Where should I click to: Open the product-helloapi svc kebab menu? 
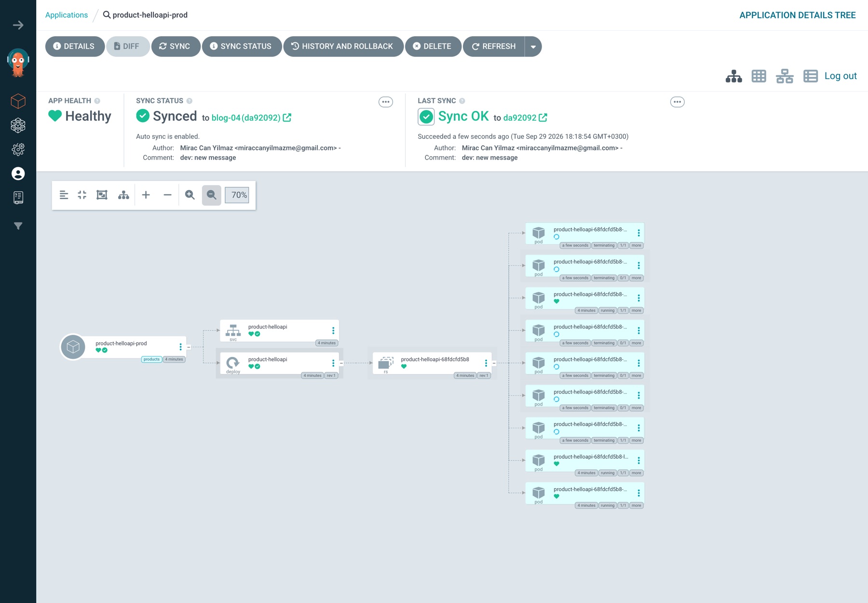pyautogui.click(x=333, y=330)
